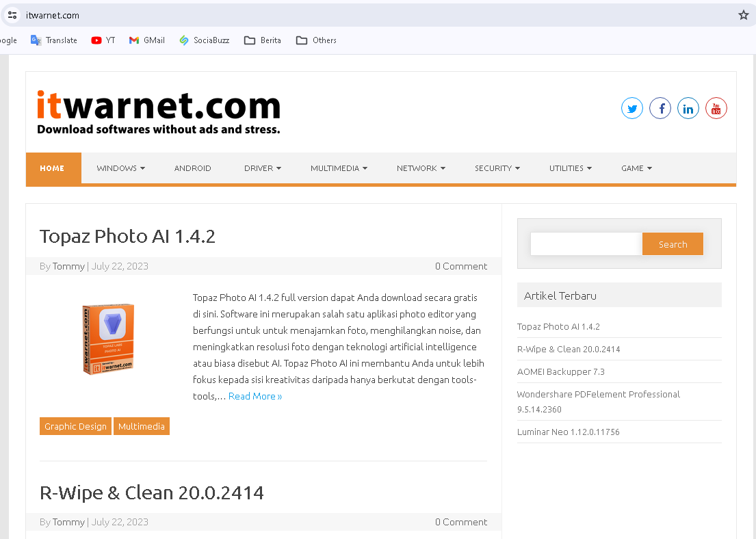
Task: Open the GMail bookmark
Action: pos(146,40)
